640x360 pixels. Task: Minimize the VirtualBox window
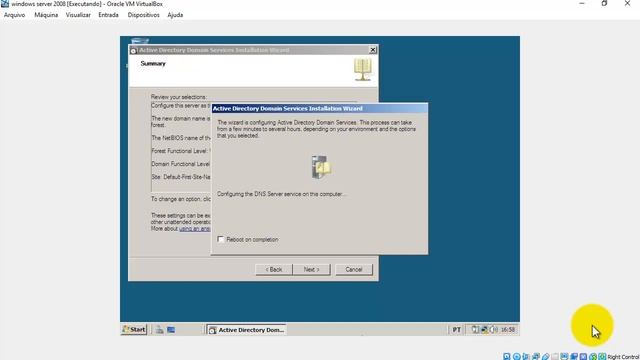pos(582,4)
